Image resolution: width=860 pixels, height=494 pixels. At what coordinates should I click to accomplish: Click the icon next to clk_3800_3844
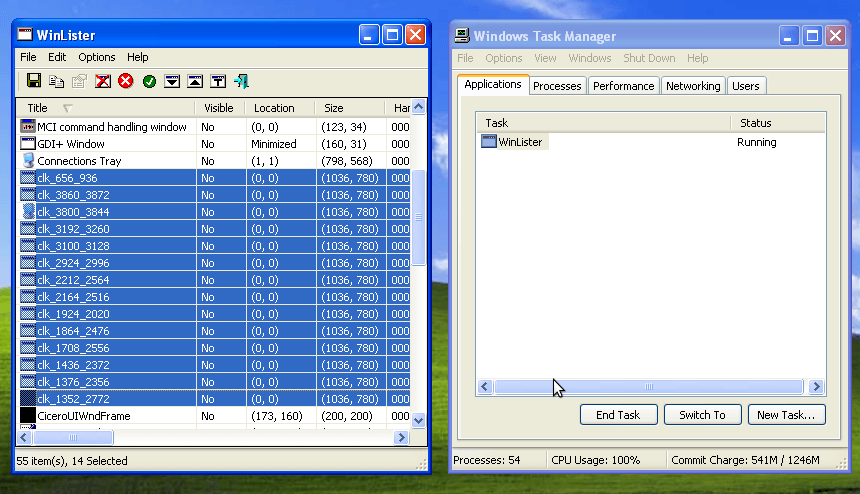pyautogui.click(x=27, y=212)
